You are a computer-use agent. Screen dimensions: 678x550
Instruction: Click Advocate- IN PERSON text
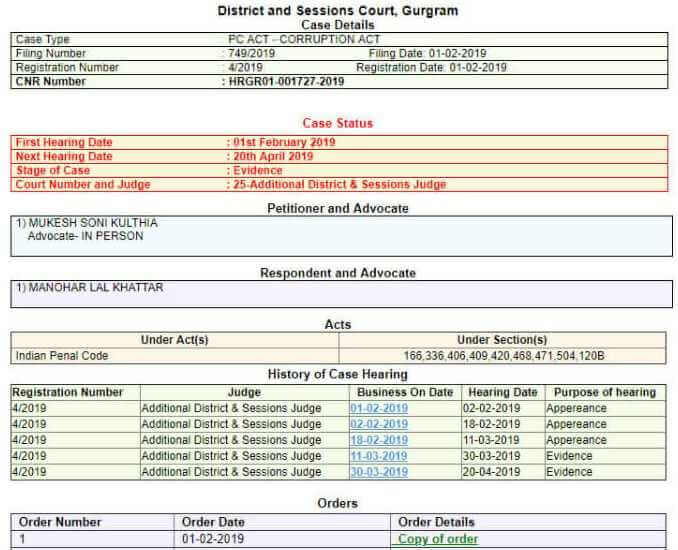(86, 236)
